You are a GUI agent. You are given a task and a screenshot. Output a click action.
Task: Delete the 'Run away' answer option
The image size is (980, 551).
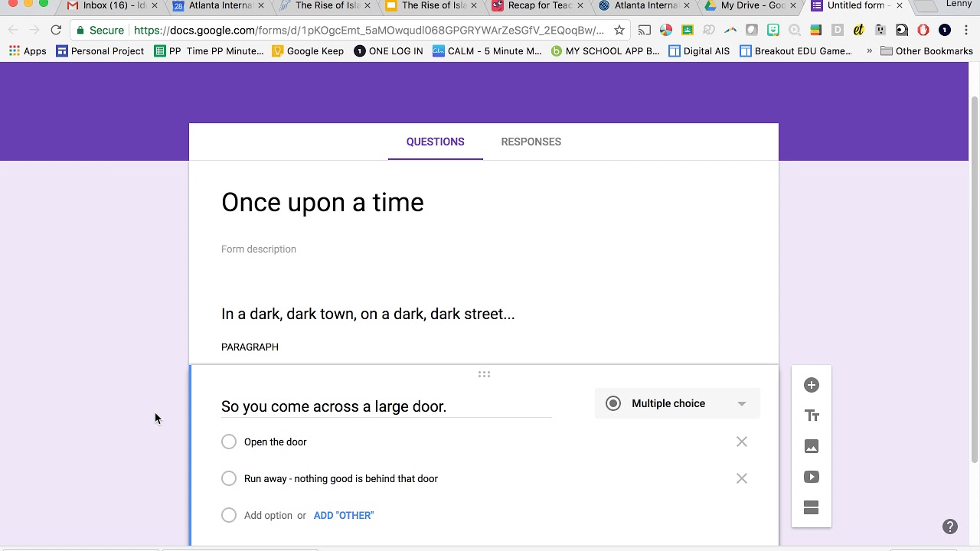[741, 478]
